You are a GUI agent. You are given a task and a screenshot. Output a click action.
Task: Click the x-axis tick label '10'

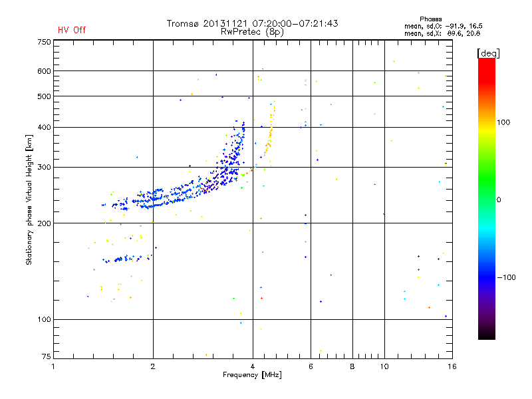coord(384,366)
